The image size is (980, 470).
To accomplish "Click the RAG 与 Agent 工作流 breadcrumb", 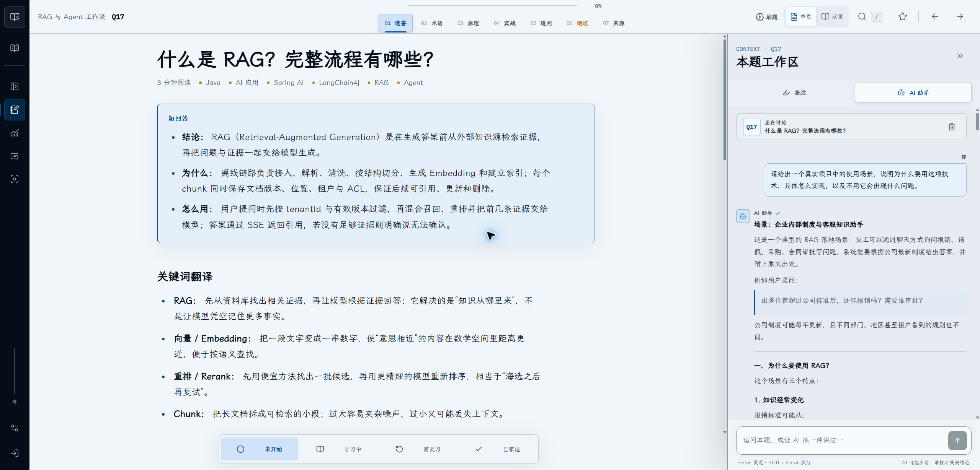I will pos(72,17).
